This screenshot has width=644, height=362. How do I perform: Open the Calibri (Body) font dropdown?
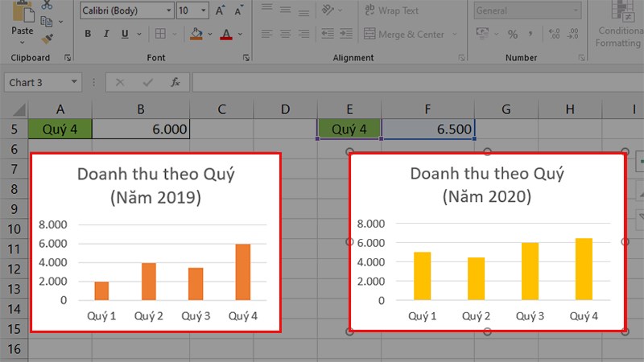tap(168, 10)
